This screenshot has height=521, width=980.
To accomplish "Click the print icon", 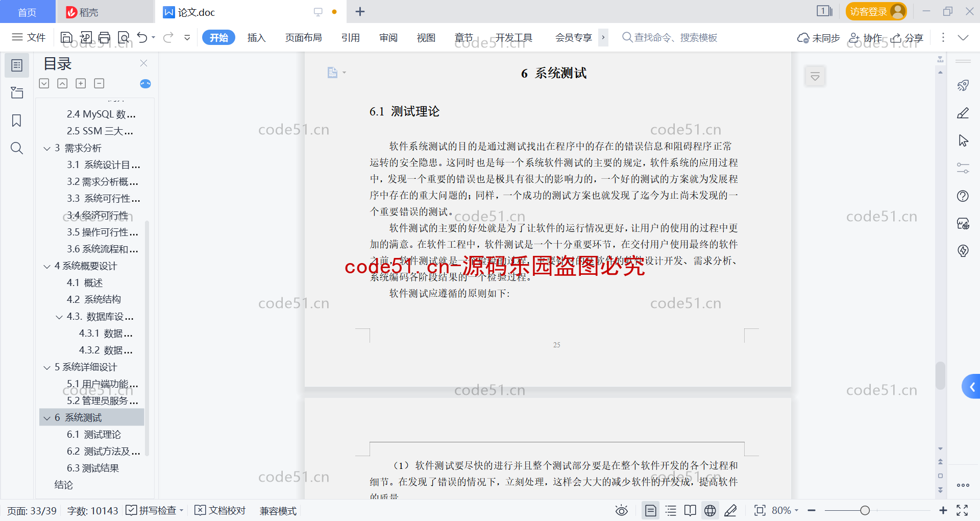I will (105, 37).
